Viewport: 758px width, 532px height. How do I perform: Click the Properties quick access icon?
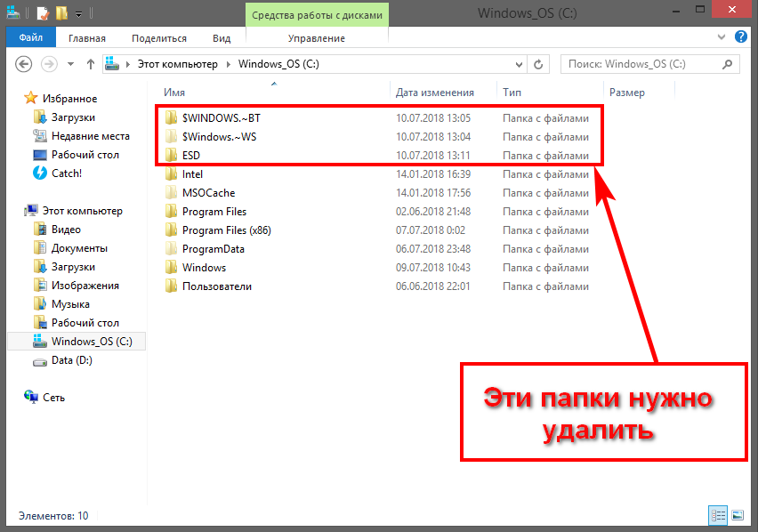[43, 13]
